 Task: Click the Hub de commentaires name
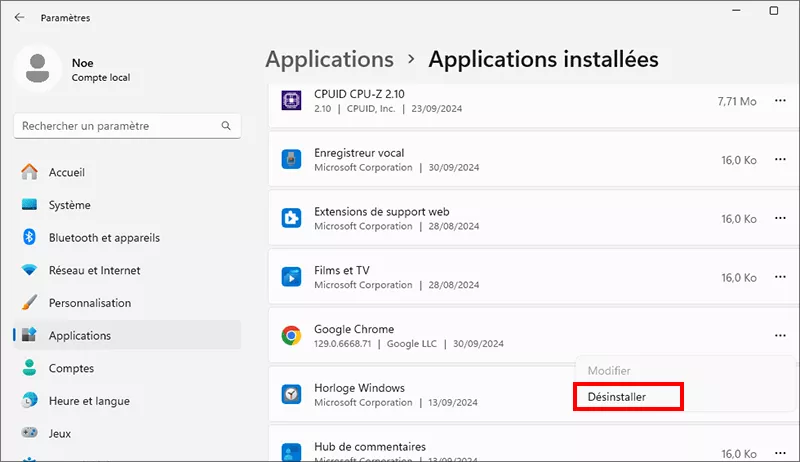tap(370, 447)
